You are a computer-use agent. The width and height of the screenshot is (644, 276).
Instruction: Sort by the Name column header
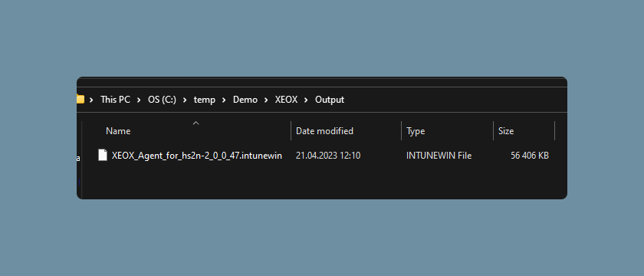[x=118, y=131]
